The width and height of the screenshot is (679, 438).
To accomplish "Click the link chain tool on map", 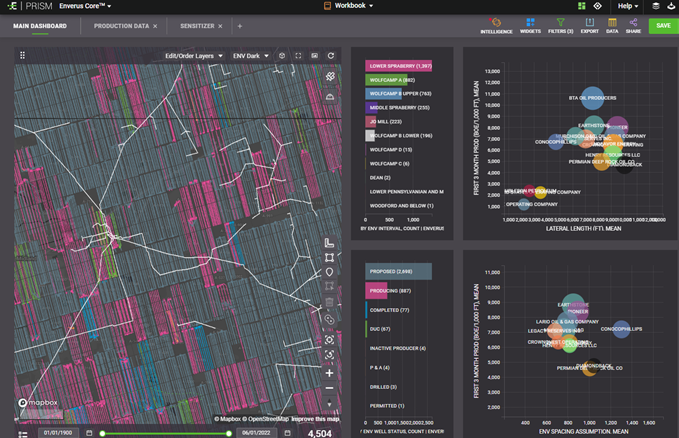I will pyautogui.click(x=330, y=320).
